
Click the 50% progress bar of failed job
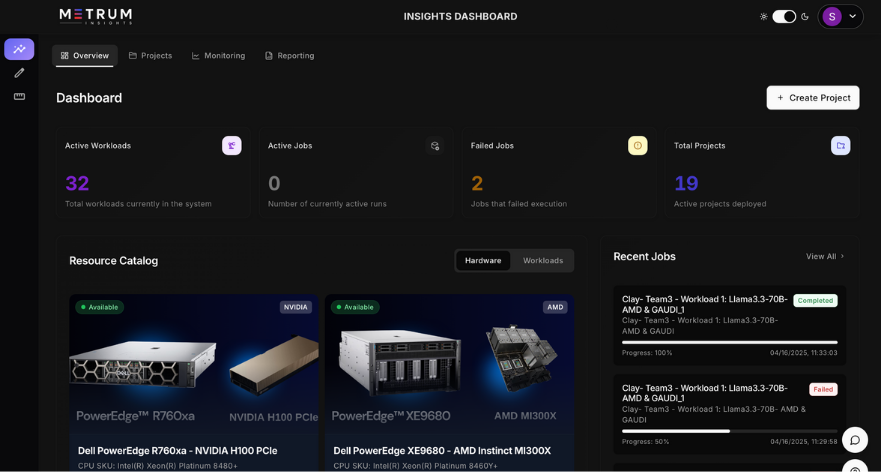729,431
